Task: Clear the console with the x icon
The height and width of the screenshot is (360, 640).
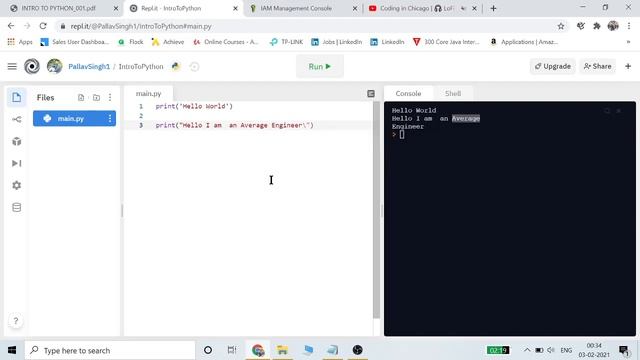Action: tap(619, 111)
